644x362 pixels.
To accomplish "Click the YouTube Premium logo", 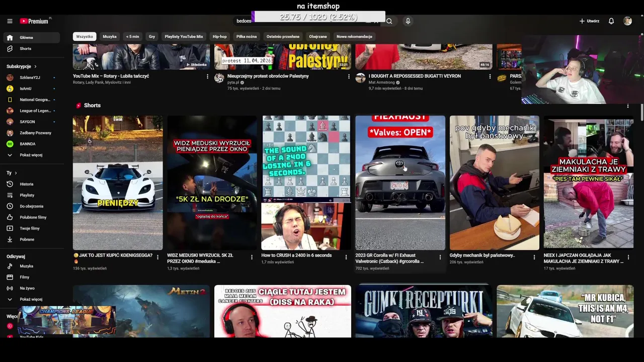I will tap(35, 21).
